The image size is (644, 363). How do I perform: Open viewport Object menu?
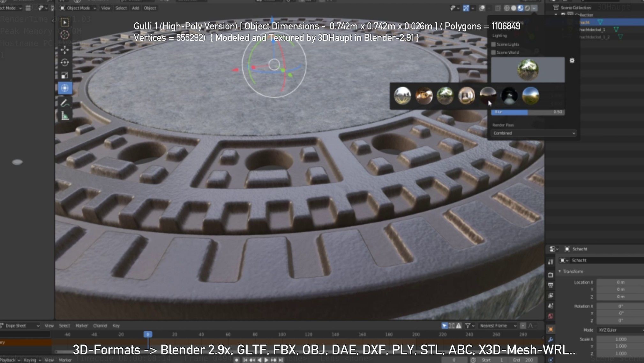[x=150, y=8]
